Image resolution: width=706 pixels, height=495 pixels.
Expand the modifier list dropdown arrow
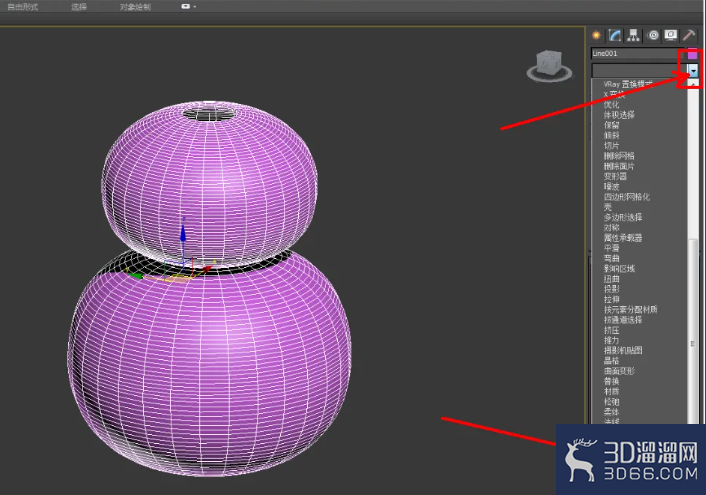point(693,70)
